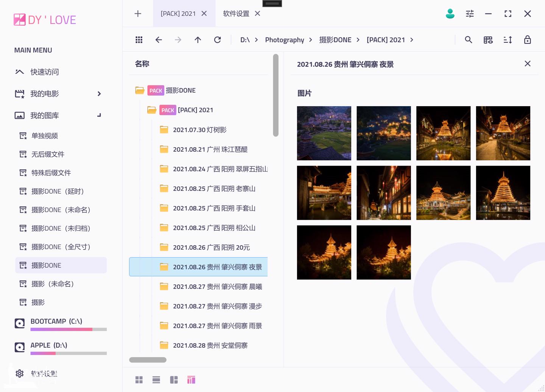Select 摄影DONE root folder in tree
This screenshot has width=545, height=392.
click(x=181, y=90)
